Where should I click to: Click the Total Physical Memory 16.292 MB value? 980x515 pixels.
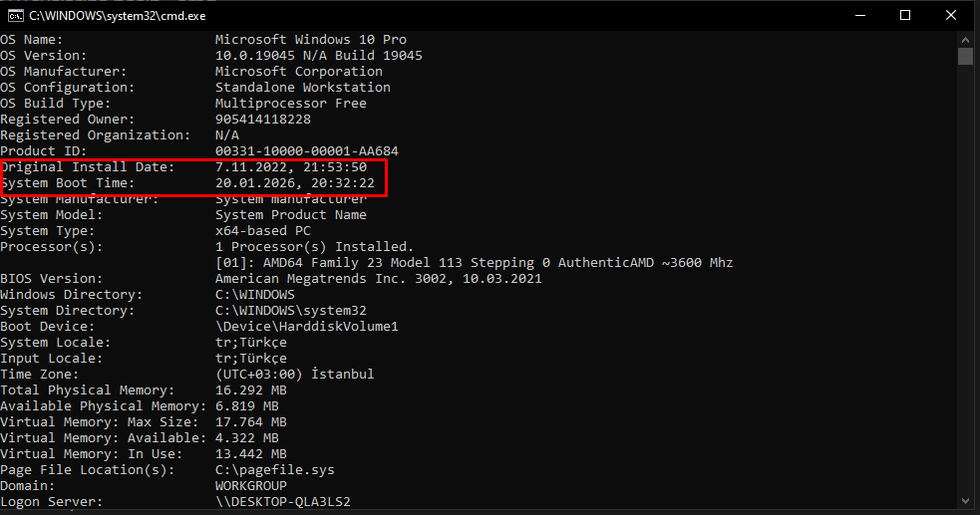[250, 390]
